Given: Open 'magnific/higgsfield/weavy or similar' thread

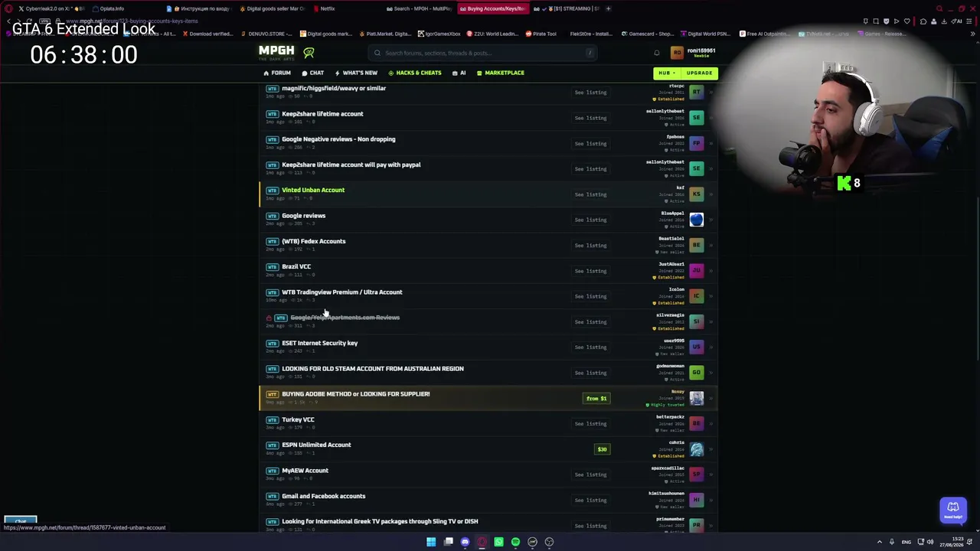Looking at the screenshot, I should [334, 88].
